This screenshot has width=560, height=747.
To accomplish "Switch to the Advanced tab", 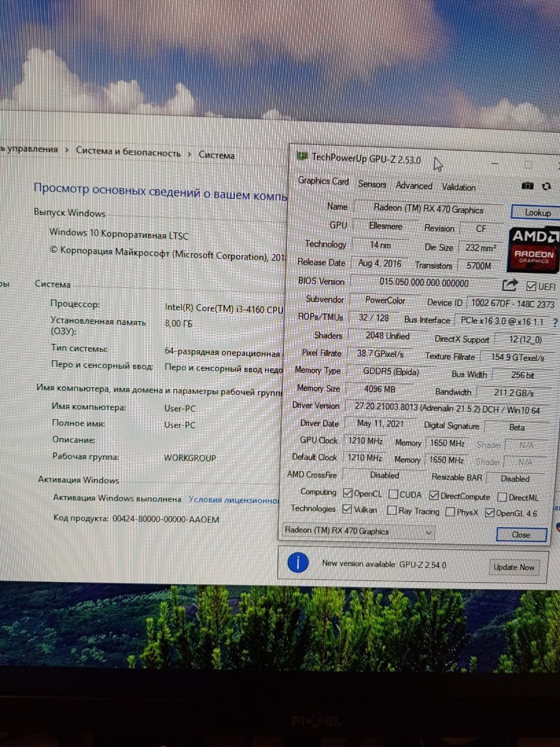I will pos(414,186).
